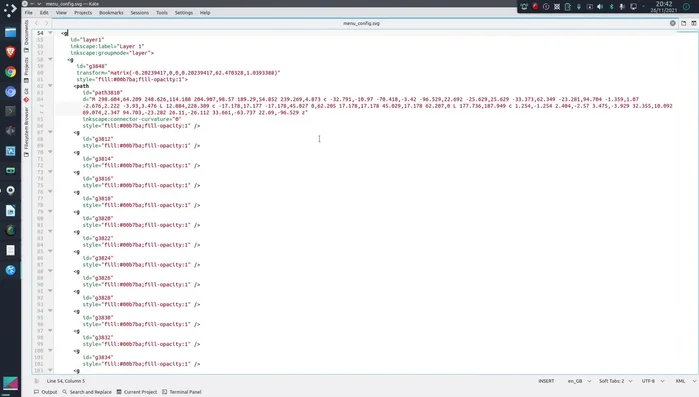
Task: Collapse the code fold at line 70
Action: coord(50,152)
